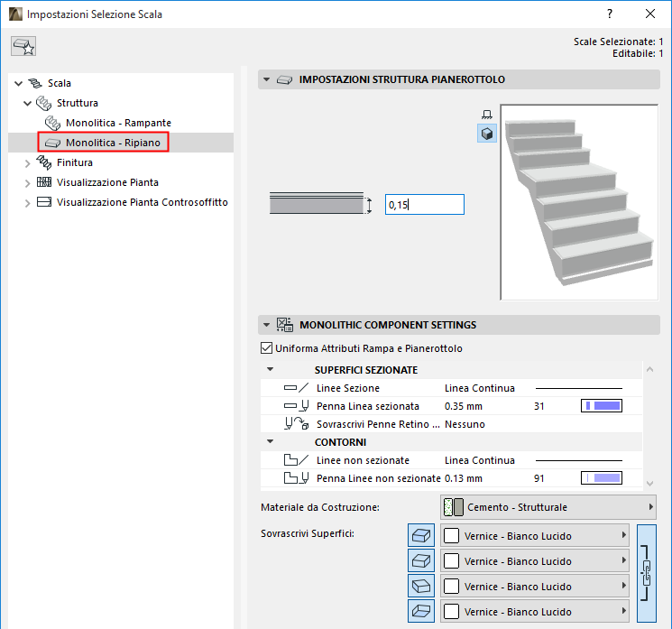The height and width of the screenshot is (629, 672).
Task: Collapse the Contorni group
Action: click(x=271, y=441)
